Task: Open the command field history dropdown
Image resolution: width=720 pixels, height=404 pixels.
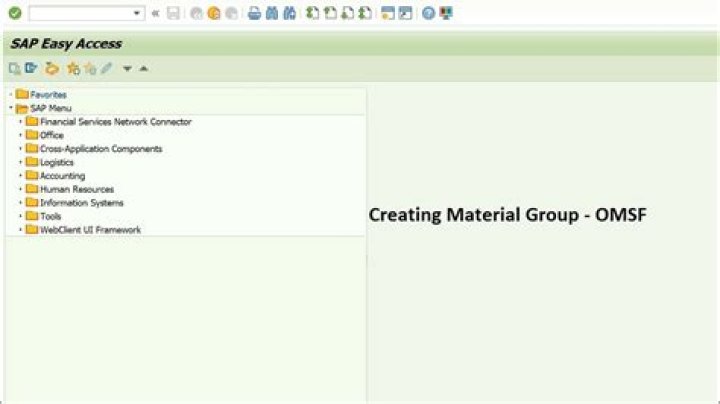Action: (138, 14)
